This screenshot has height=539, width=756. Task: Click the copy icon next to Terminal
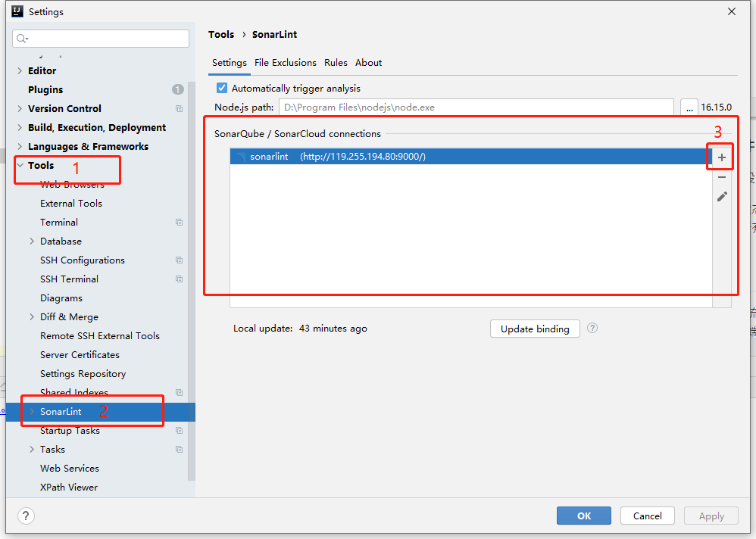[x=179, y=223]
